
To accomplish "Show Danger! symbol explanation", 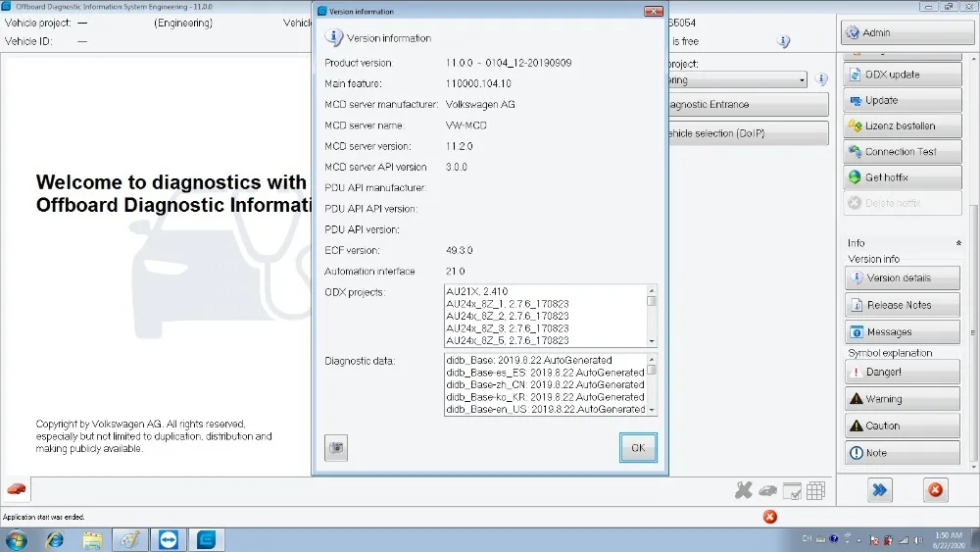I will [x=903, y=372].
